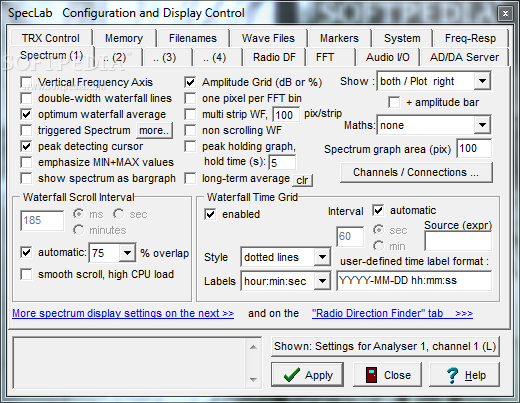This screenshot has width=520, height=403.
Task: Open Help with the question mark button
Action: [464, 375]
